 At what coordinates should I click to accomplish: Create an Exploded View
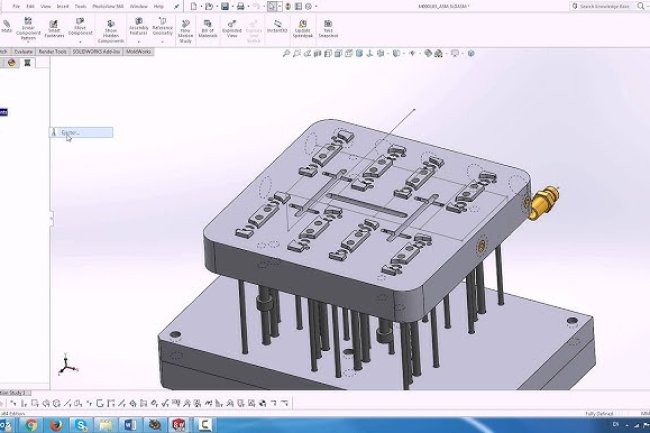pos(232,29)
